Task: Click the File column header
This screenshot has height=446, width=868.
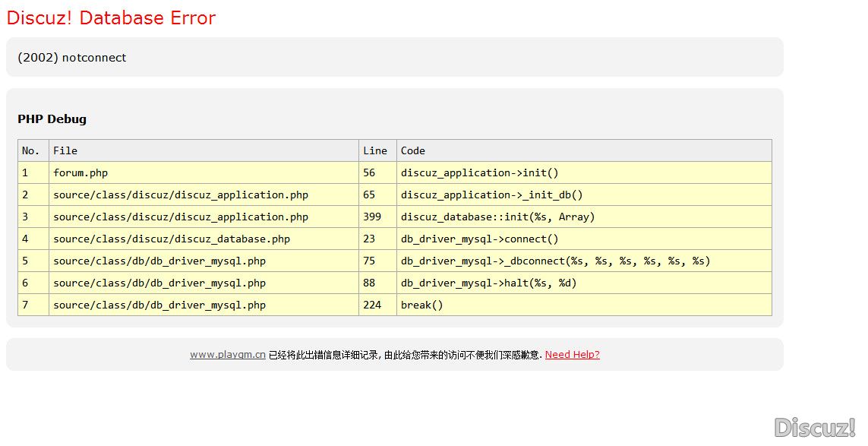Action: point(204,150)
